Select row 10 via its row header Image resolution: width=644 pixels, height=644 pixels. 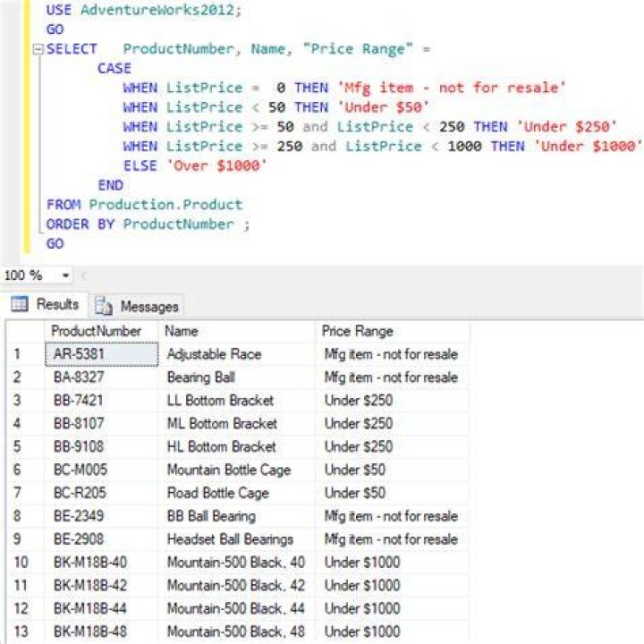point(25,562)
